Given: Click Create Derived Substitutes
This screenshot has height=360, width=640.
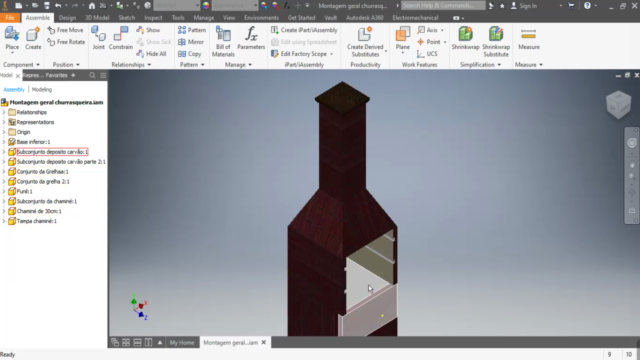Looking at the screenshot, I should click(365, 41).
